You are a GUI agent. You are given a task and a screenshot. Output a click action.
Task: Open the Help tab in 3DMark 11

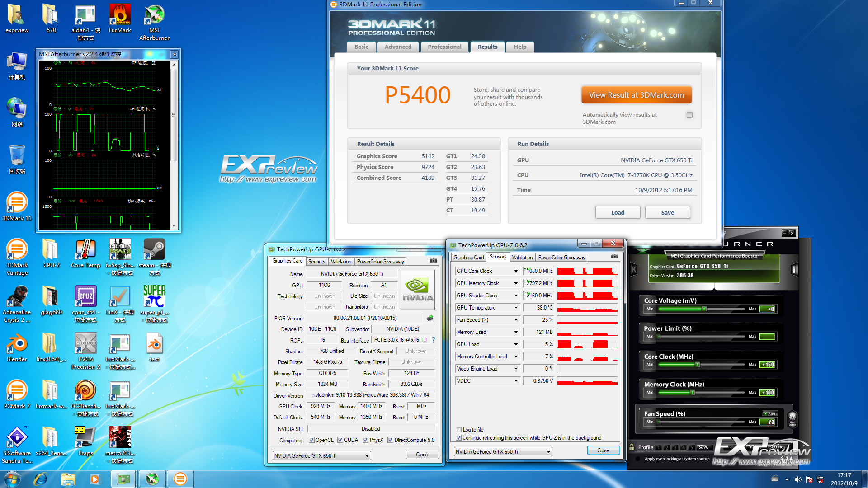pyautogui.click(x=520, y=47)
